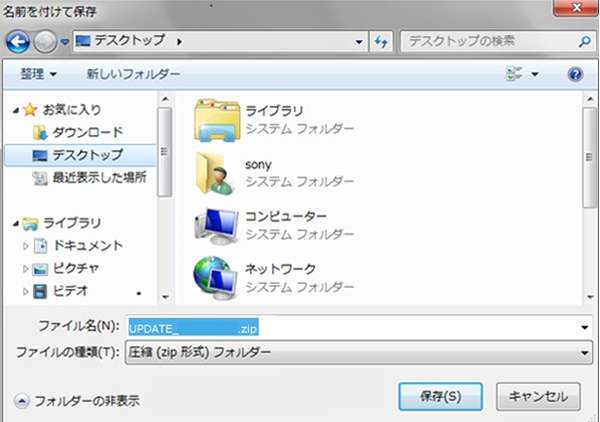Image resolution: width=600 pixels, height=422 pixels.
Task: Click 新しいフォルダー in the toolbar
Action: (x=133, y=75)
